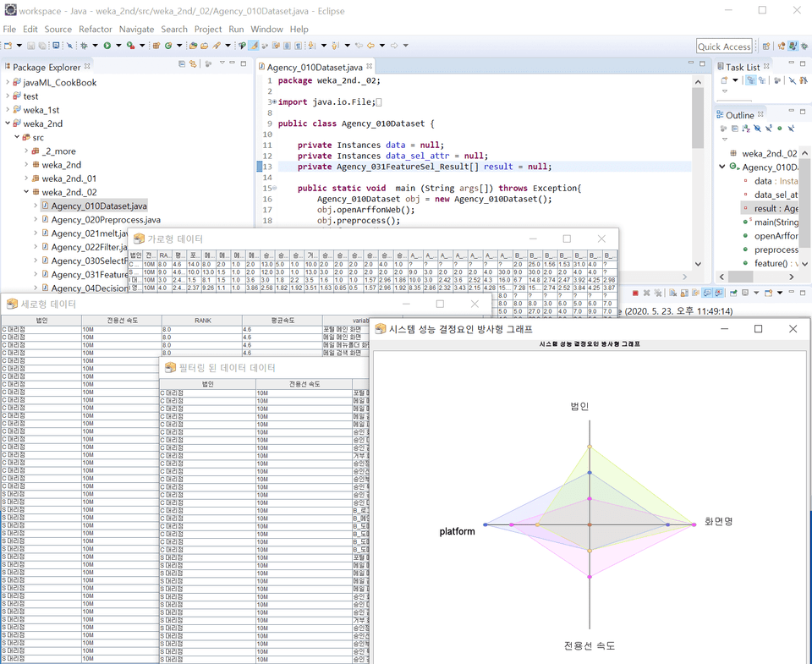Screen dimensions: 812x664
Task: Terminate the running program with red stop button
Action: click(x=635, y=293)
